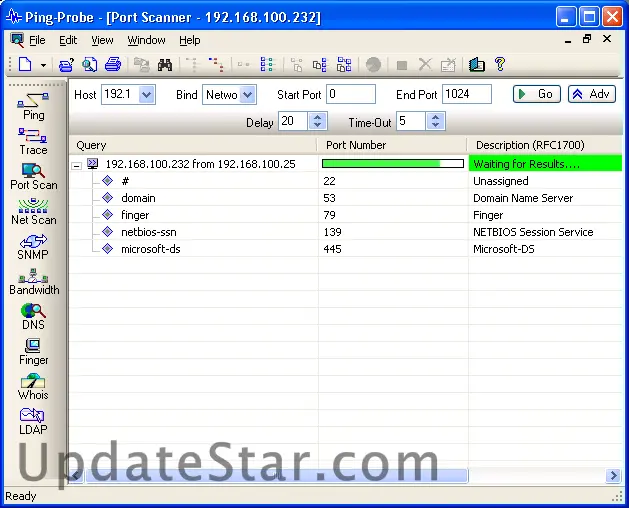
Task: Click the yellow question mark help icon
Action: coord(500,64)
